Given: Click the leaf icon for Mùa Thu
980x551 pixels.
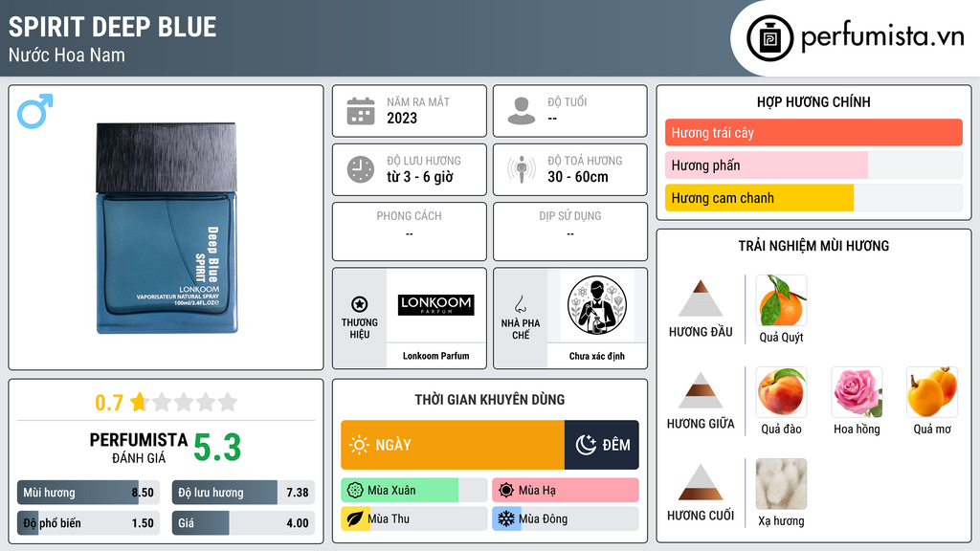Looking at the screenshot, I should (x=355, y=518).
